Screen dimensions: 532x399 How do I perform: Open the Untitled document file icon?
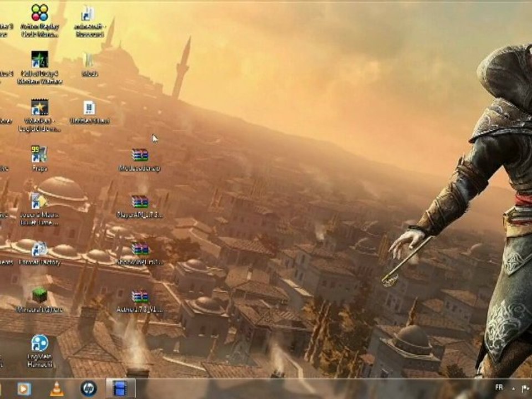(x=89, y=108)
